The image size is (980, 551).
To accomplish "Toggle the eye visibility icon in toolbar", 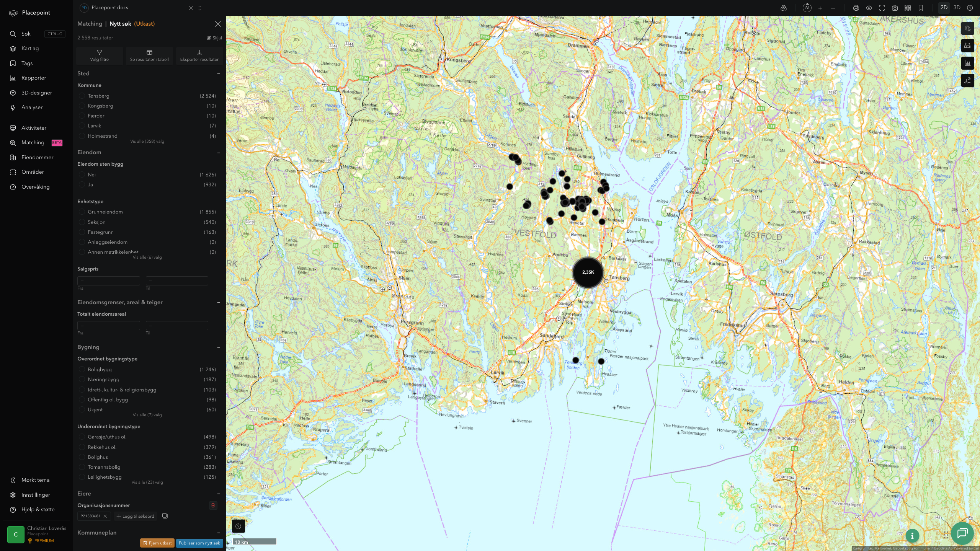I will pyautogui.click(x=869, y=8).
